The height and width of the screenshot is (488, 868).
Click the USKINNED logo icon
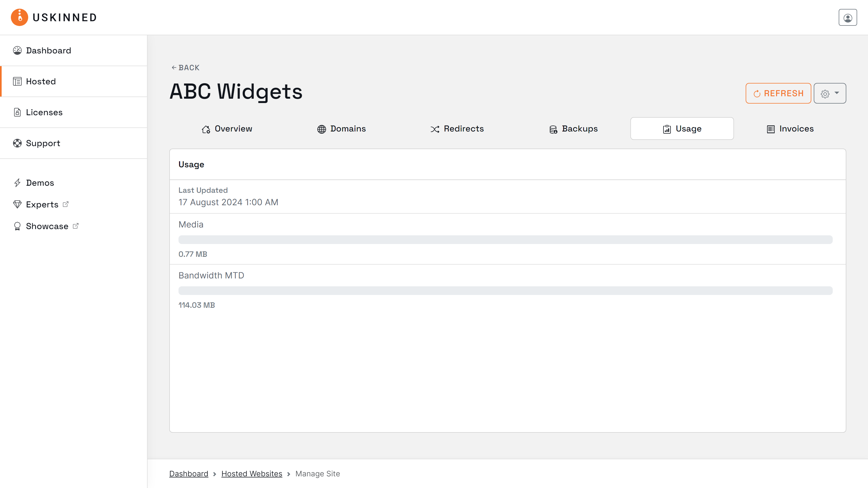[x=19, y=17]
